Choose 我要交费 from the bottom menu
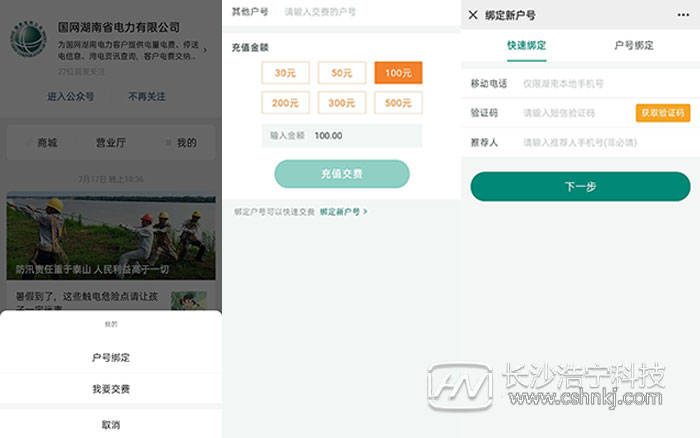 pos(110,389)
